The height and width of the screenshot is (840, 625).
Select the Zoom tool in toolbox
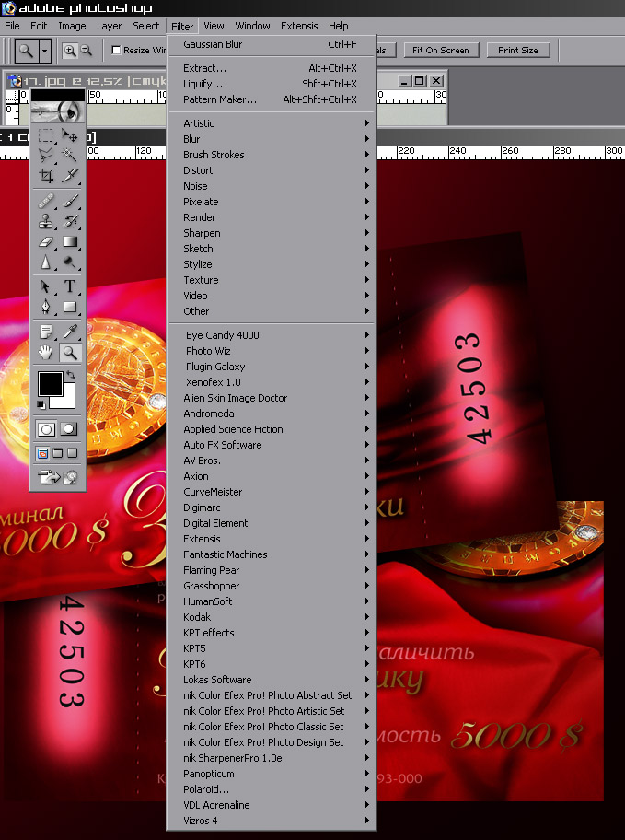pos(70,353)
